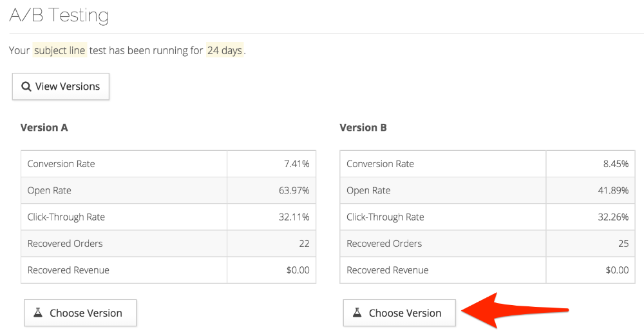Click Version B Recovered Orders value 25
This screenshot has height=336, width=644.
click(x=623, y=244)
